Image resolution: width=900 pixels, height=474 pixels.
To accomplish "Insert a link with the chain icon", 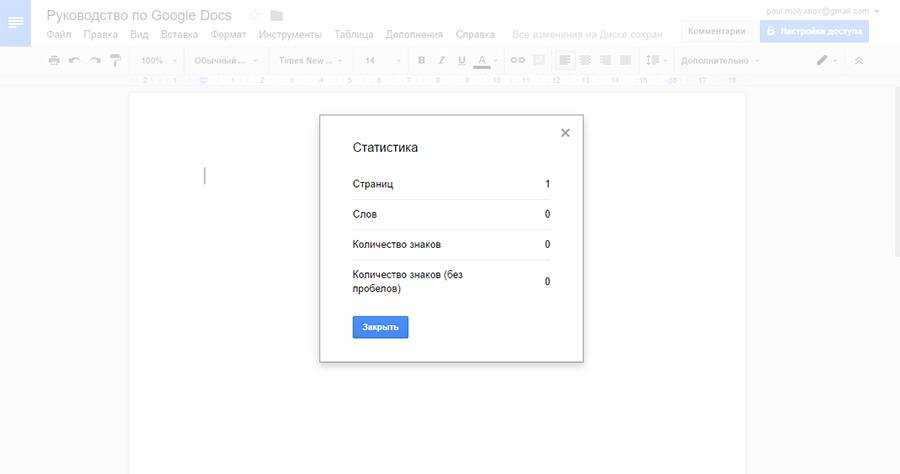I will [518, 60].
